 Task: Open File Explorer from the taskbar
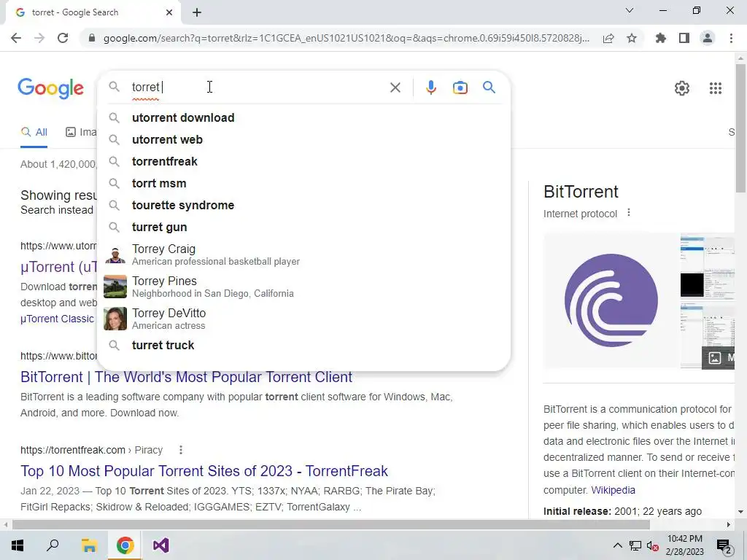(89, 545)
